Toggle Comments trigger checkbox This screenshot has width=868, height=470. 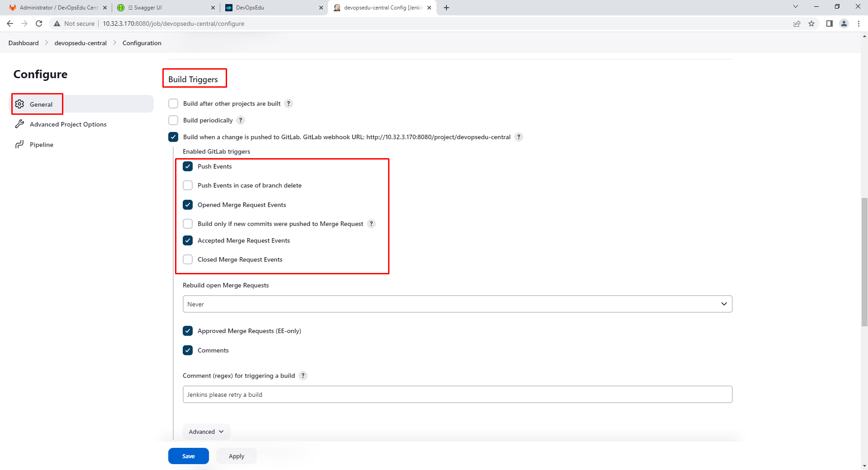[188, 350]
